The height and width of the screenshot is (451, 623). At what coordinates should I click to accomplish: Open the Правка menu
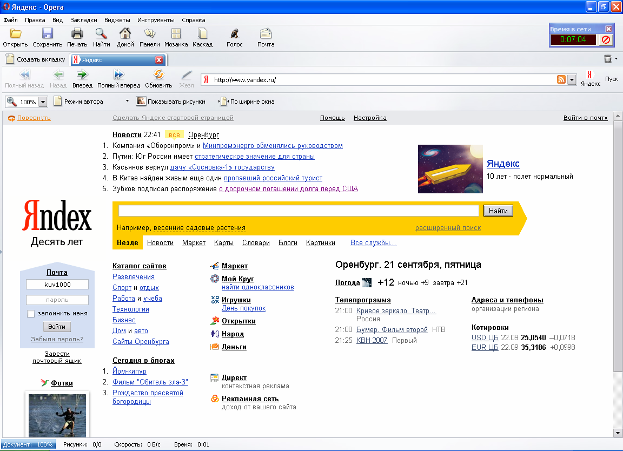[x=35, y=20]
